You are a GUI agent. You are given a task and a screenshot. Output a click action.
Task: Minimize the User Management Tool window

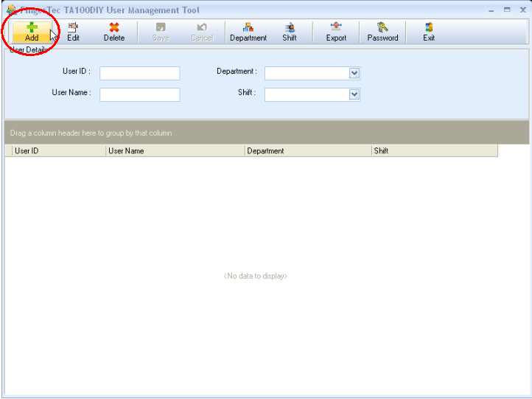(491, 10)
